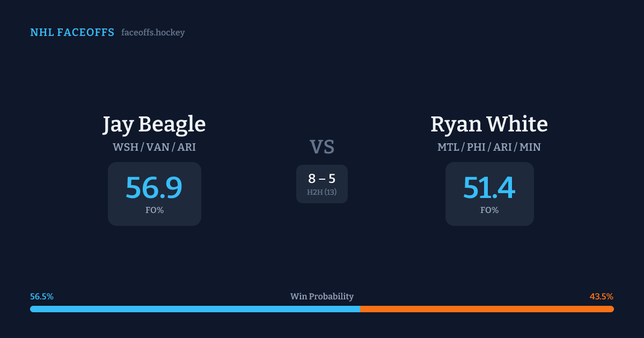The height and width of the screenshot is (338, 644).
Task: Open the faceoffs.hockey site link
Action: tap(153, 33)
